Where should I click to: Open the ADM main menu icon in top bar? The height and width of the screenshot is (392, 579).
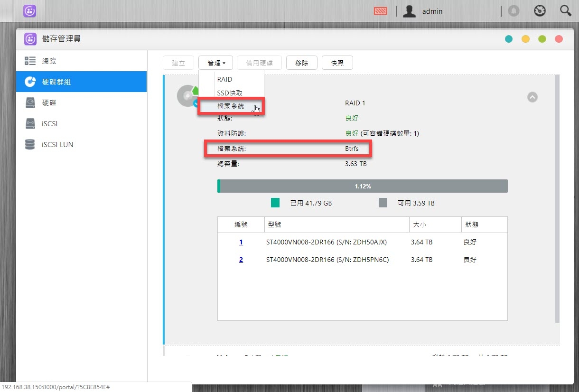tap(30, 10)
